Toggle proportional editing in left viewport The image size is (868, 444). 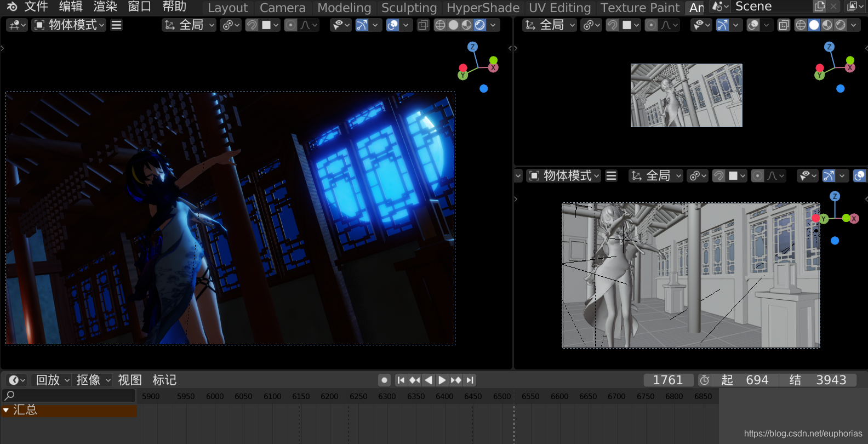(x=291, y=25)
